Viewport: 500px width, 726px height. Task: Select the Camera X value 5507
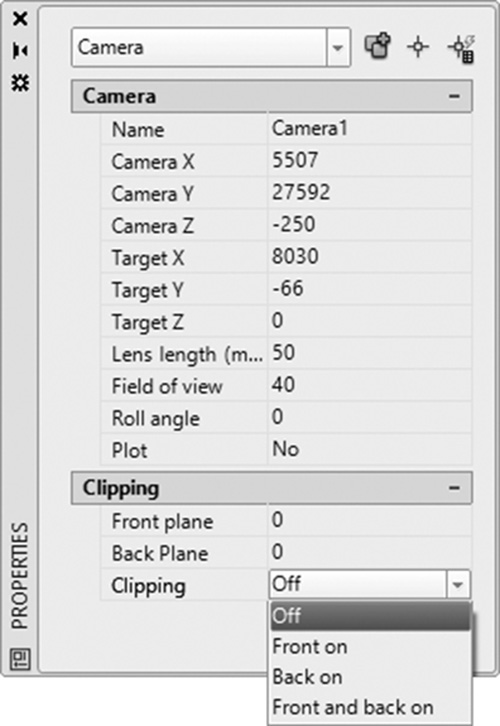pos(369,161)
